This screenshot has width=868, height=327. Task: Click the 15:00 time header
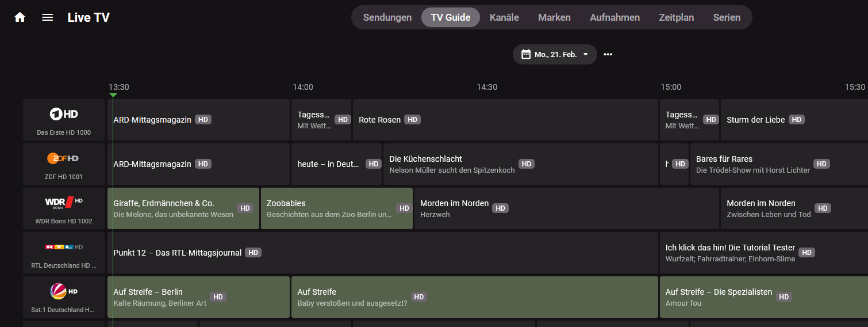671,87
